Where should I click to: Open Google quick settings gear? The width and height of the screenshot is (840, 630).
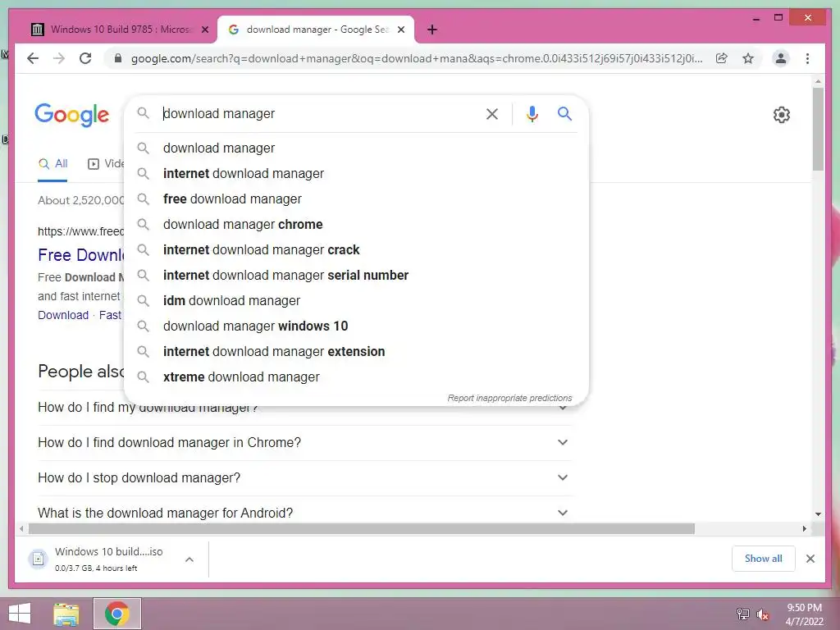coord(781,115)
